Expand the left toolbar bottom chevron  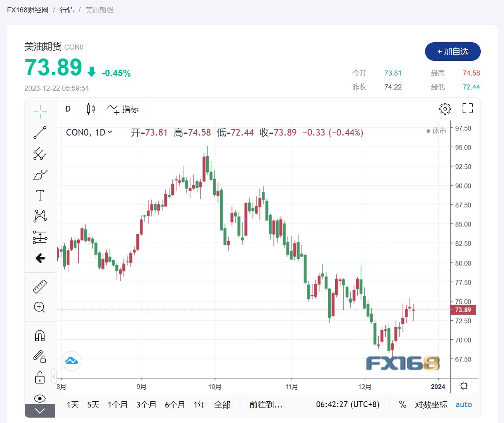click(40, 411)
